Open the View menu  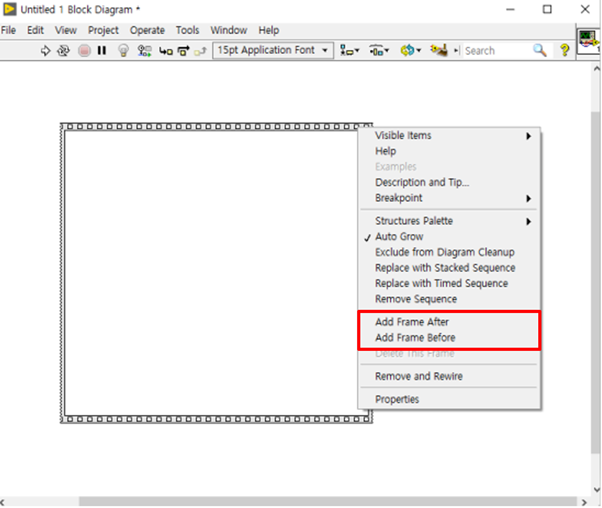tap(66, 30)
